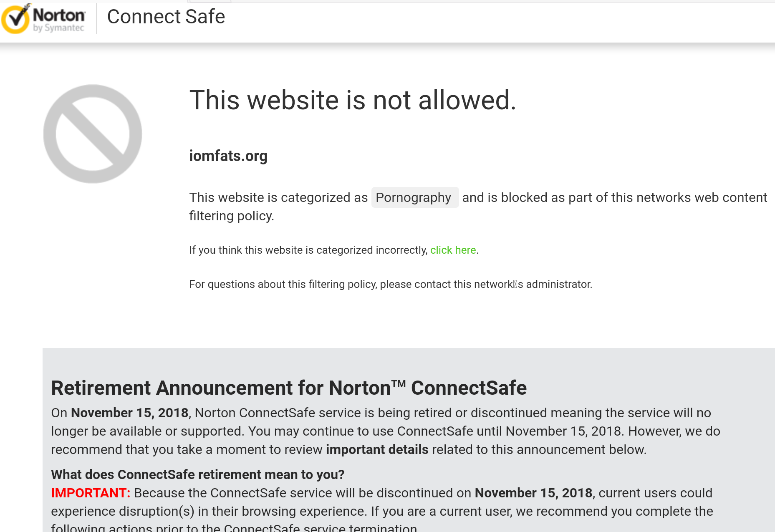Viewport: 775px width, 532px height.
Task: Click the blocked domain iomfats.org
Action: click(x=228, y=156)
